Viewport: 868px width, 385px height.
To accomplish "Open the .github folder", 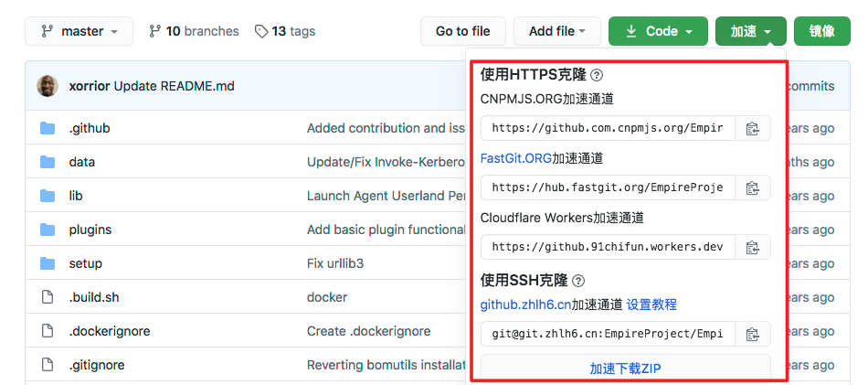I will (90, 129).
